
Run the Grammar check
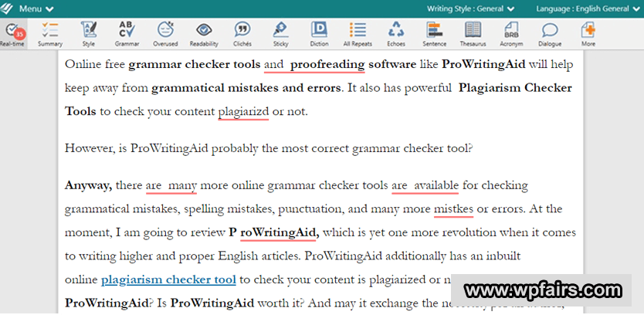[127, 34]
